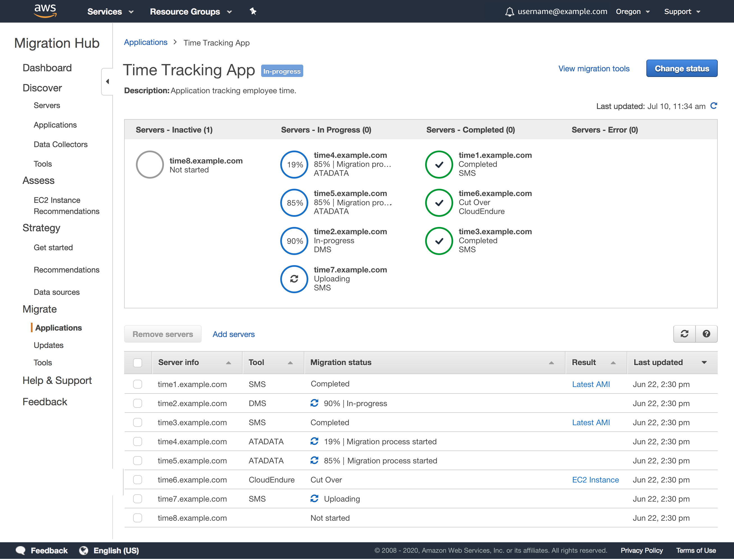Click the sync icon in time7 Uploading row
Image resolution: width=734 pixels, height=560 pixels.
pyautogui.click(x=314, y=499)
